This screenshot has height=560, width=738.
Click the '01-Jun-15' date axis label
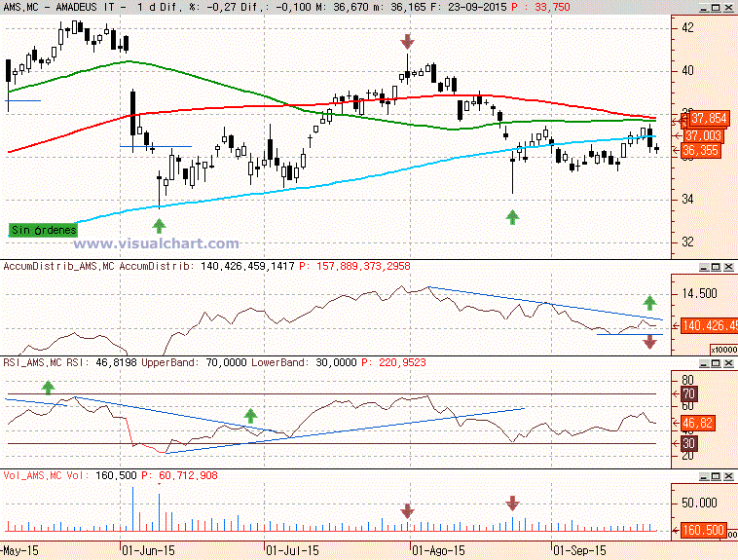[x=148, y=550]
